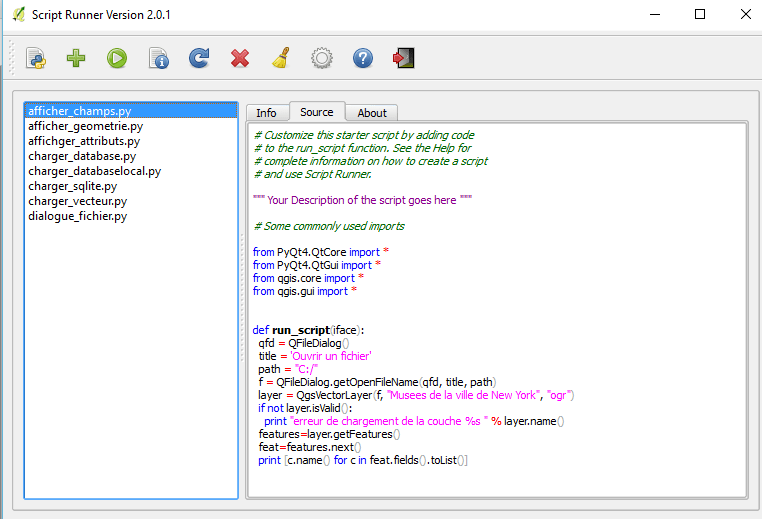Click the getOpenFileName line in source
This screenshot has height=519, width=762.
point(378,382)
